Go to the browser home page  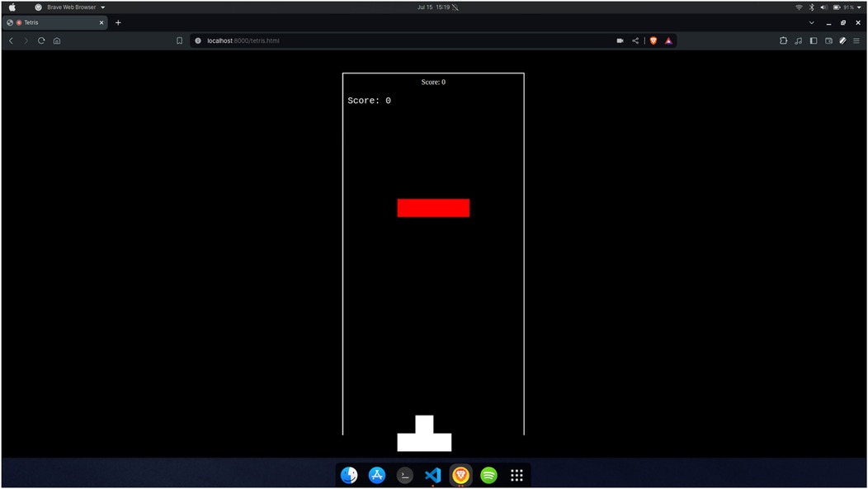pyautogui.click(x=56, y=40)
